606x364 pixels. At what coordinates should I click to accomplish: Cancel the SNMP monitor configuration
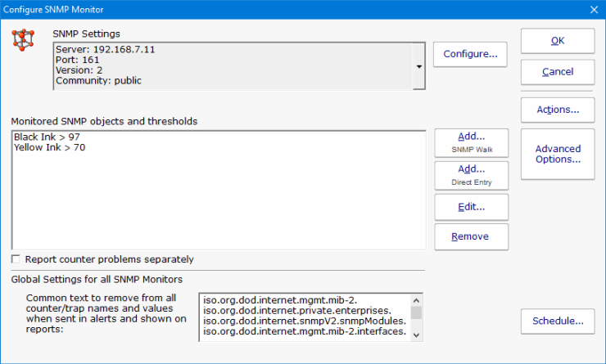pos(558,72)
